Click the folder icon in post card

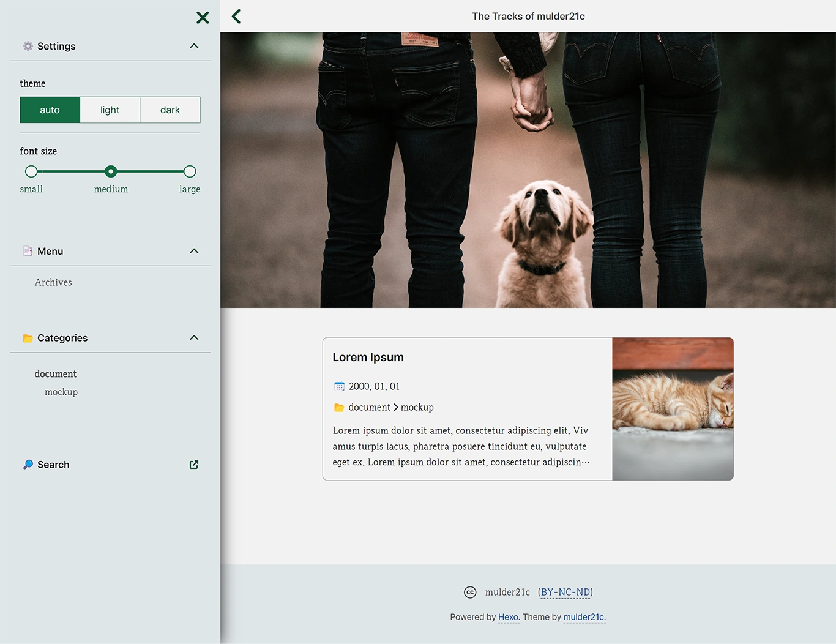339,408
